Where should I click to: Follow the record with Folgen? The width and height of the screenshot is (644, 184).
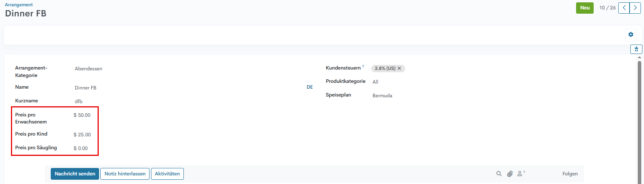click(x=570, y=174)
